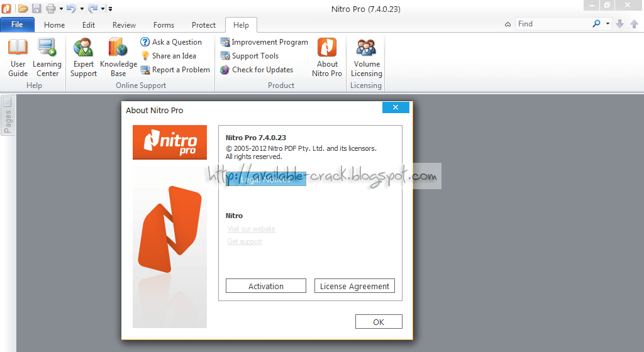The image size is (644, 352).
Task: Open the Visit our website link
Action: pos(252,229)
